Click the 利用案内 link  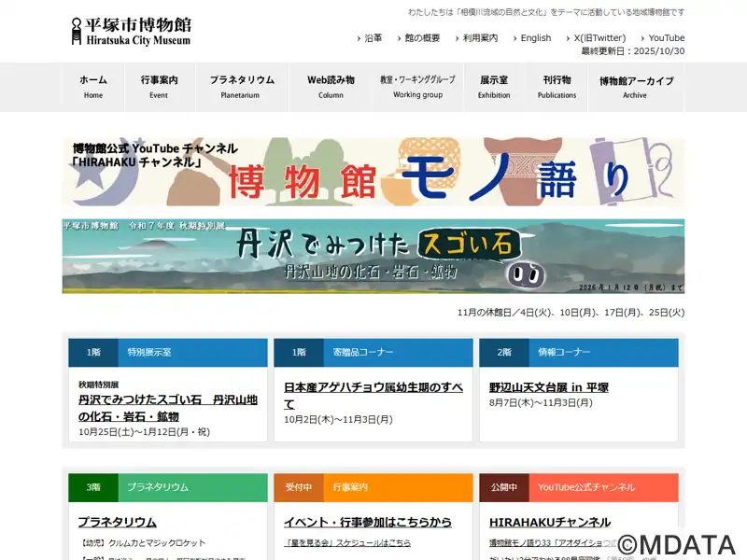pos(480,38)
